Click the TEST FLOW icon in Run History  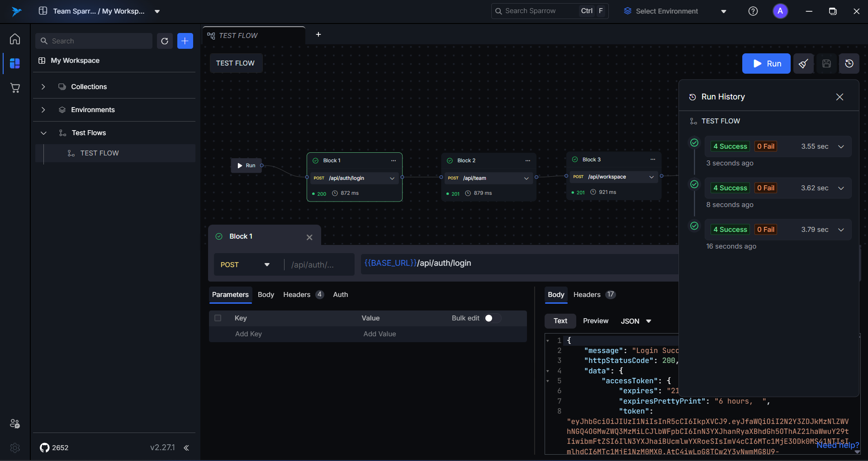pos(693,121)
